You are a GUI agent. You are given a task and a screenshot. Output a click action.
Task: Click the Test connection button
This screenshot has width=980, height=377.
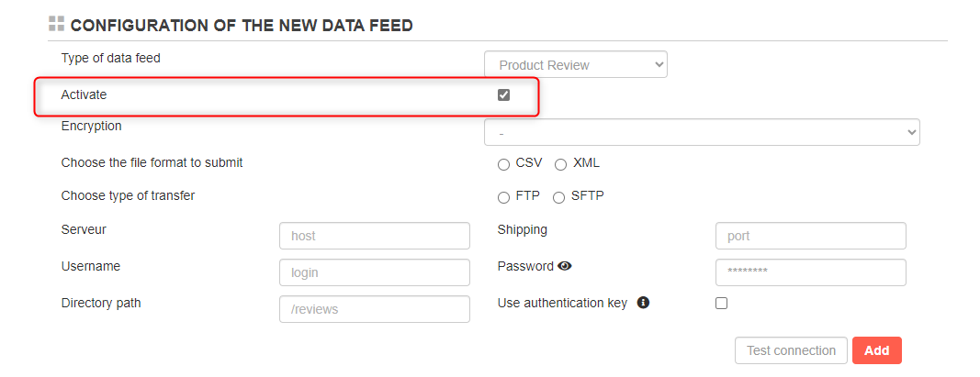pos(791,350)
